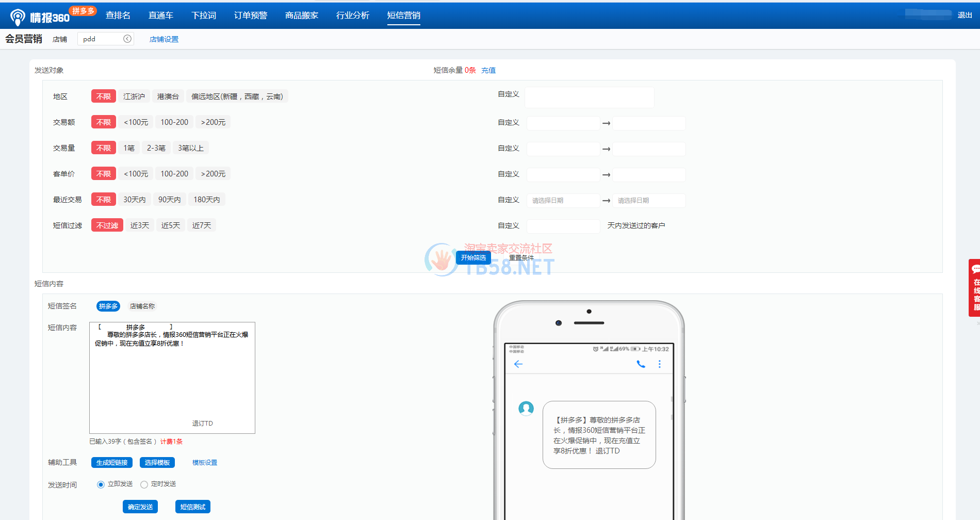Screen dimensions: 980x520
Task: Open the 店铺设置 link
Action: tap(164, 39)
